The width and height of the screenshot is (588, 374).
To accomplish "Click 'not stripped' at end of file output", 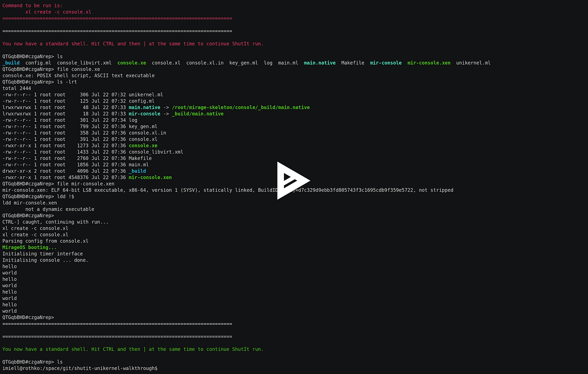I will [436, 190].
